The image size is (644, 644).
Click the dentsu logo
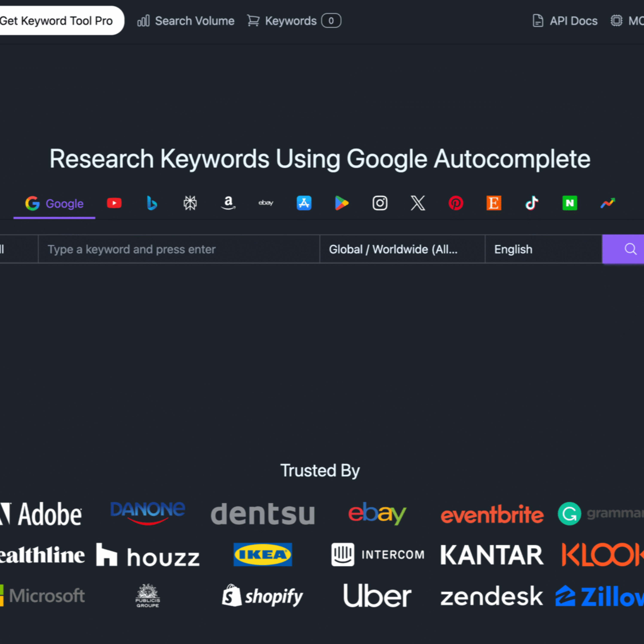tap(263, 514)
